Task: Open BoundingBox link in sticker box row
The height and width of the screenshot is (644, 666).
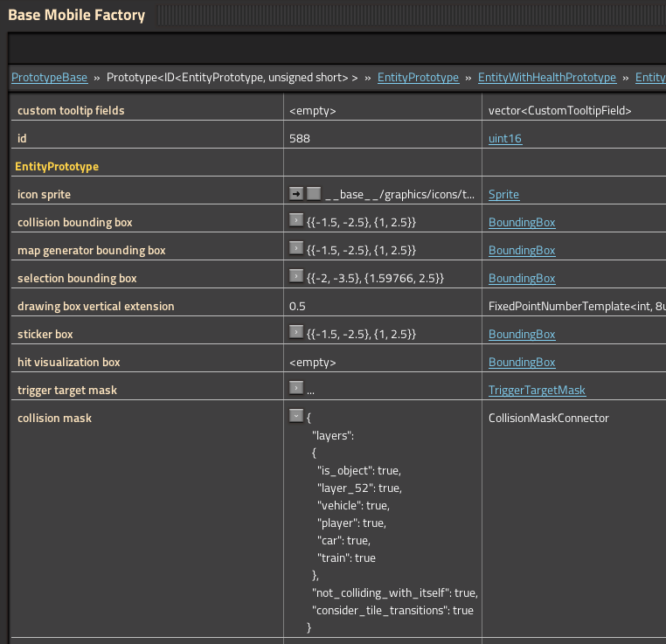Action: coord(522,335)
